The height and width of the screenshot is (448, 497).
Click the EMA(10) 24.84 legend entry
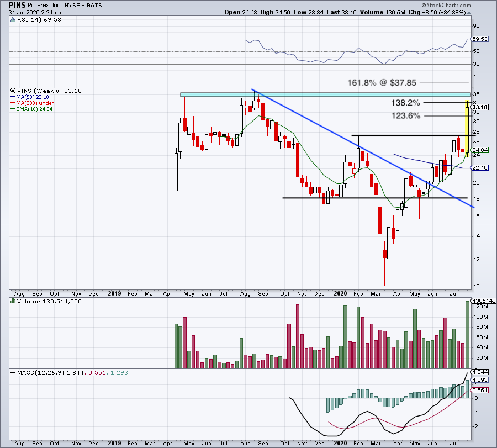click(x=31, y=109)
